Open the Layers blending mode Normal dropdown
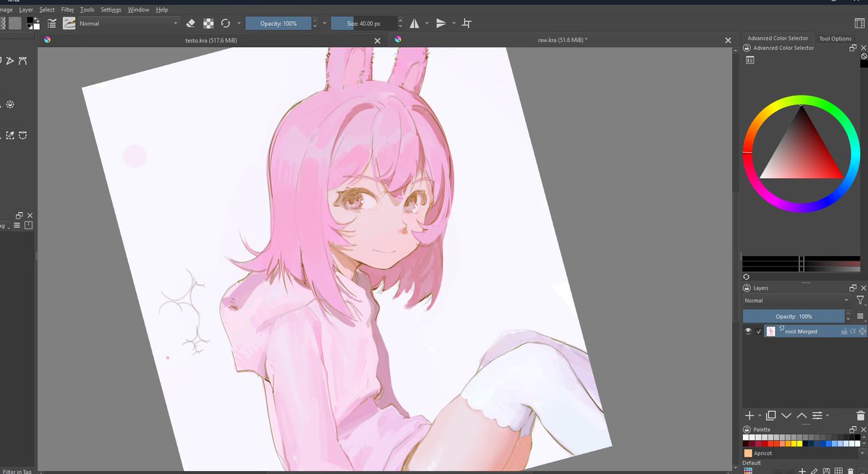 tap(796, 300)
